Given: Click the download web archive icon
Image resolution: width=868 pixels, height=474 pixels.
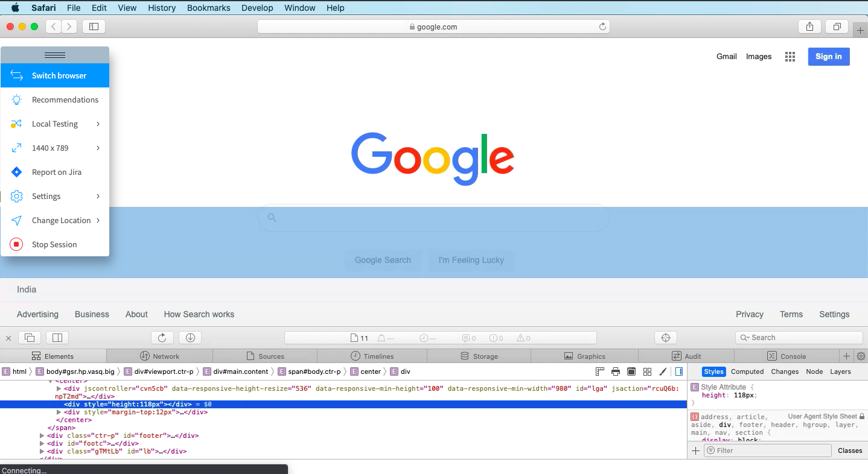Looking at the screenshot, I should 190,338.
